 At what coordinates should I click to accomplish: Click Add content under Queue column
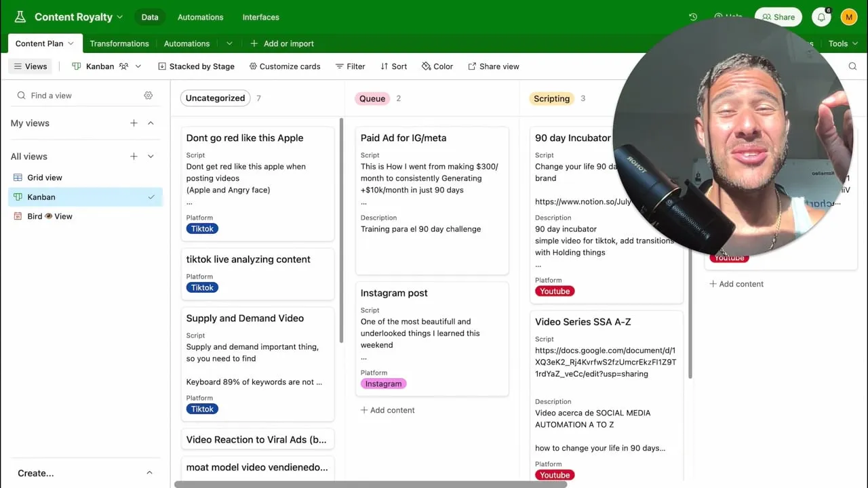387,410
